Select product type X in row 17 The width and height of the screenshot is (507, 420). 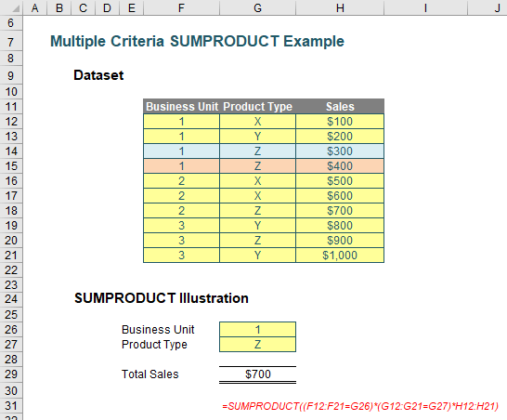click(x=258, y=196)
